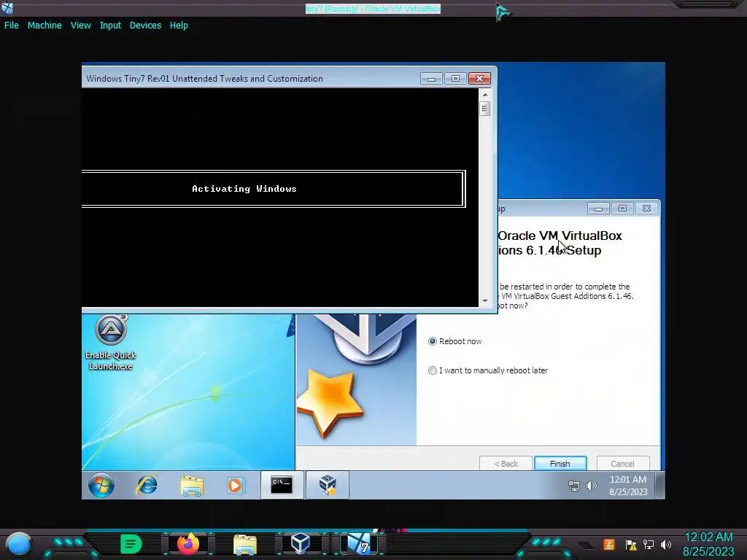Open the green chat app on host taskbar
The image size is (747, 560).
131,544
